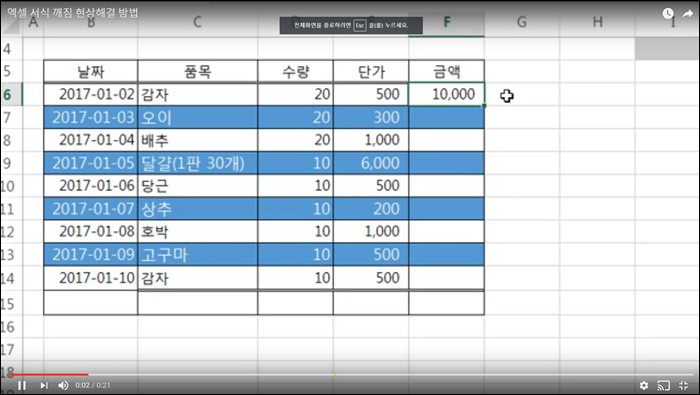Select date cell 2017-01-09
The height and width of the screenshot is (395, 700).
click(91, 254)
